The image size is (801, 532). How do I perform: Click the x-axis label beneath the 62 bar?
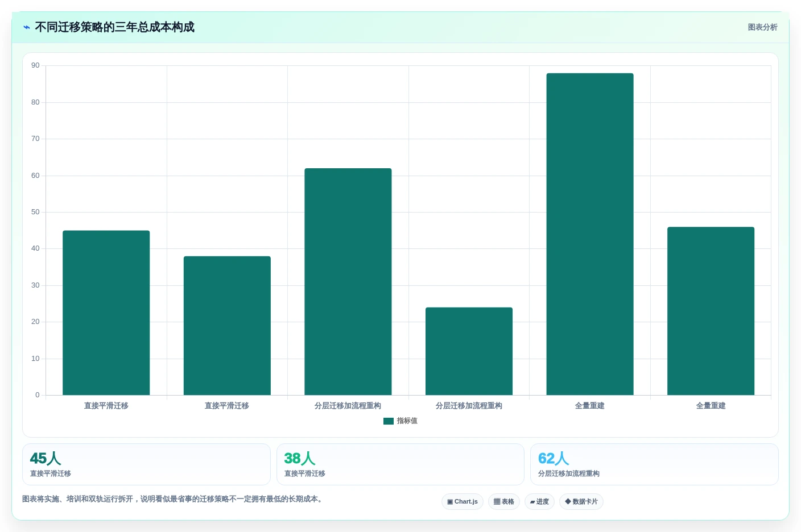click(x=348, y=406)
